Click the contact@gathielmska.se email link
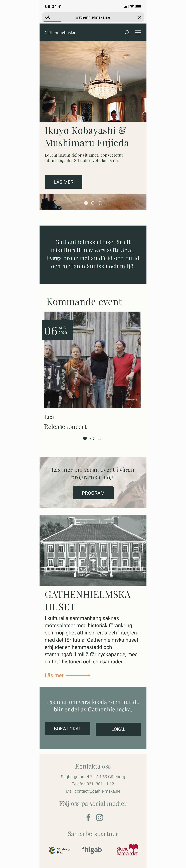Viewport: 186px width, 868px height. click(x=97, y=791)
